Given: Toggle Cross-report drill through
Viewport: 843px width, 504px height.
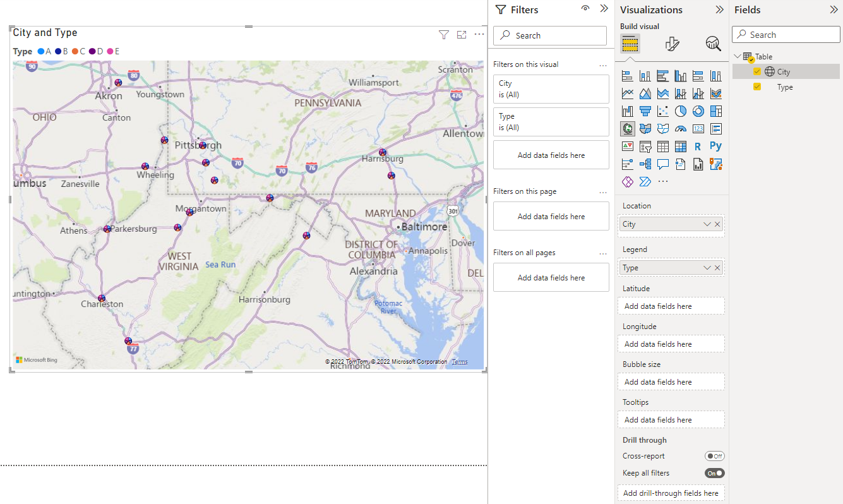Looking at the screenshot, I should [715, 456].
